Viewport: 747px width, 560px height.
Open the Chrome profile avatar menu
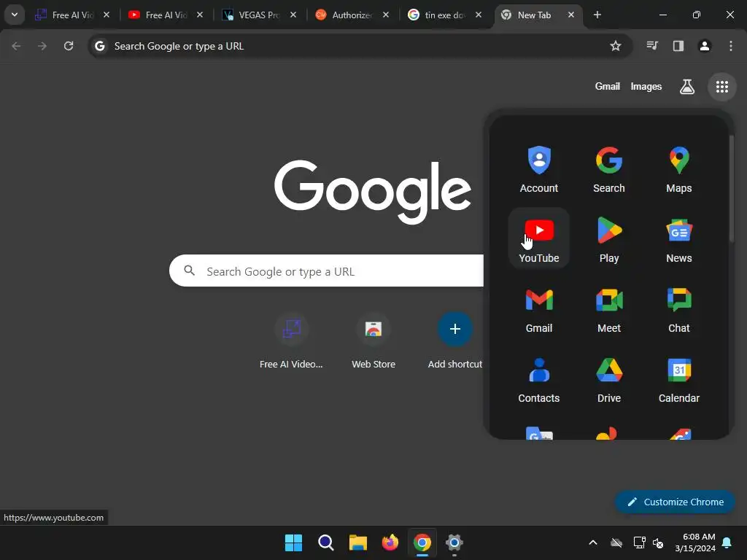click(x=705, y=46)
